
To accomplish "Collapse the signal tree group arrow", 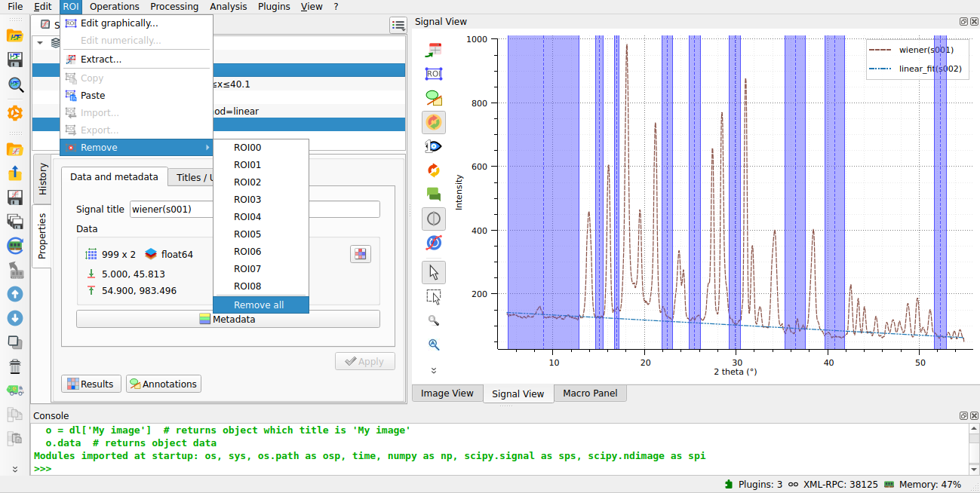I will pos(40,43).
